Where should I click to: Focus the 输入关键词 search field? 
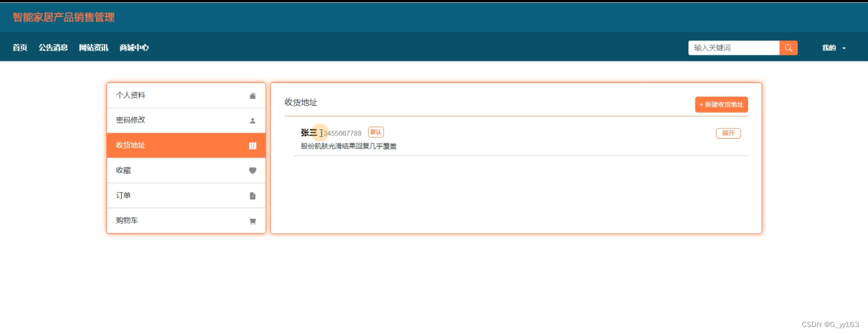[x=734, y=48]
